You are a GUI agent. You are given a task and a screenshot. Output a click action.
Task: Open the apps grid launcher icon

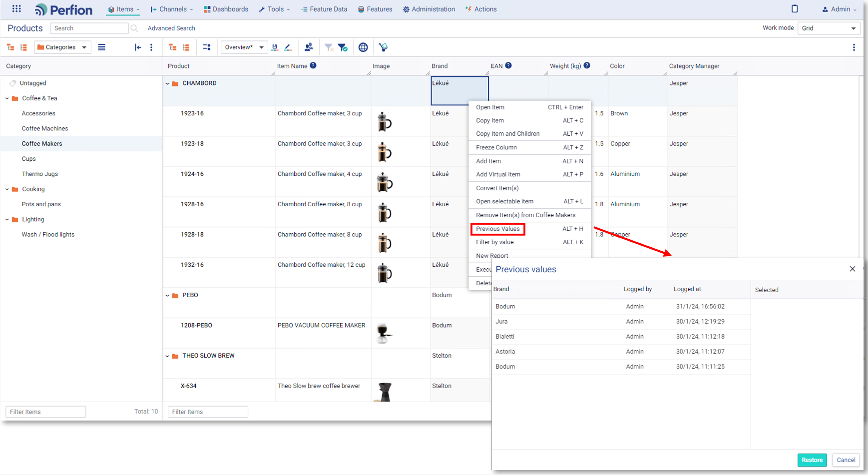[x=16, y=9]
